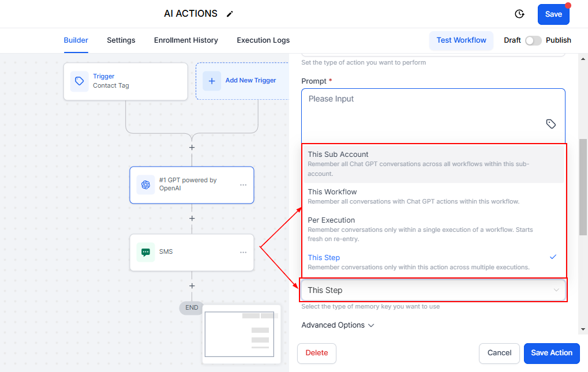Select the Per Execution memory option

pyautogui.click(x=433, y=229)
